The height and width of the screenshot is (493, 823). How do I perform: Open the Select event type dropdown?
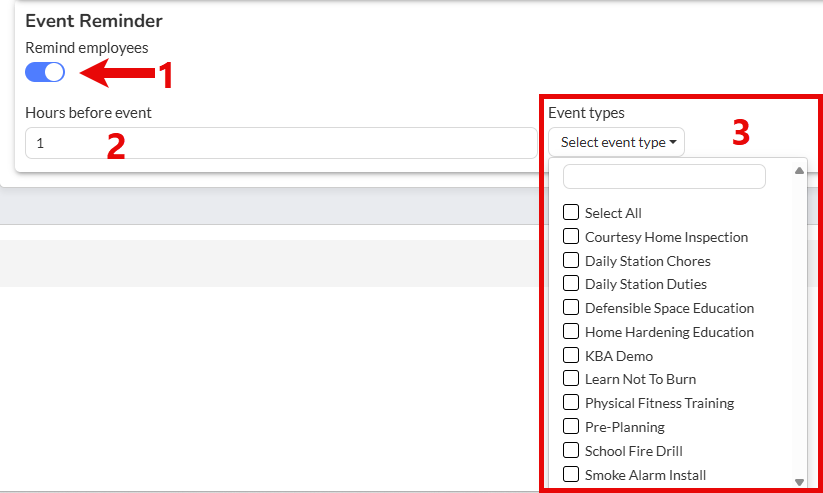pos(616,142)
